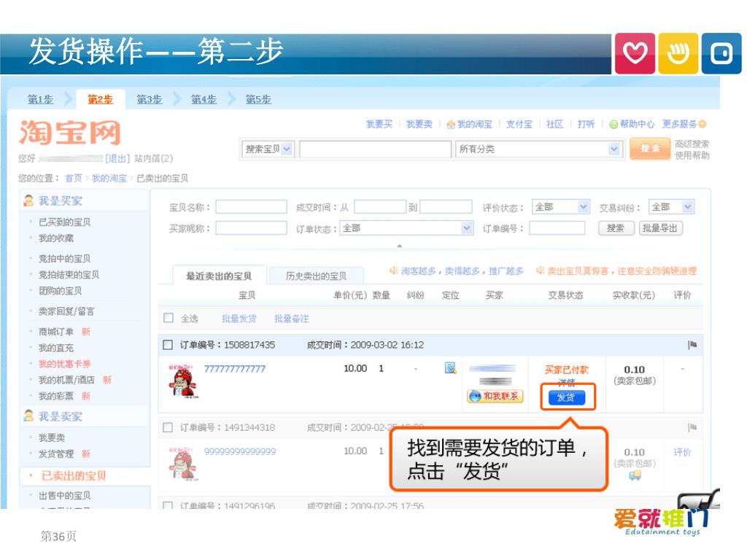Click the 我的淘宝 home icon link
Viewport: 747px width, 560px height.
click(x=469, y=124)
